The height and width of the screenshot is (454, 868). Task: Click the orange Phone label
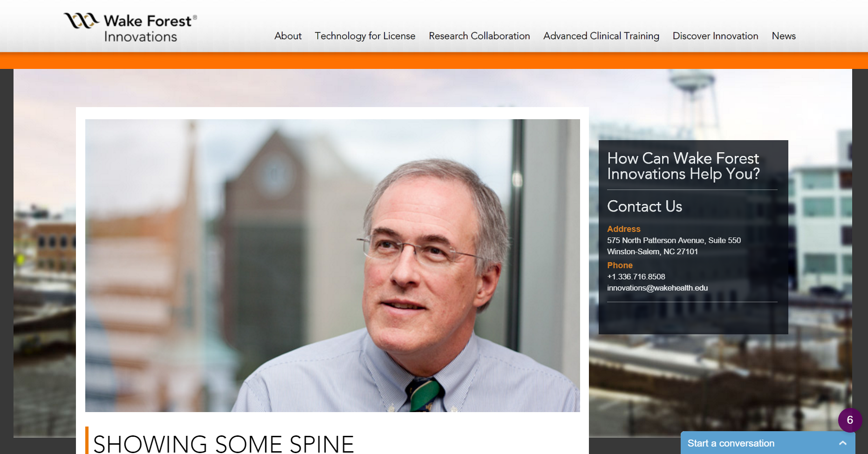(x=620, y=265)
